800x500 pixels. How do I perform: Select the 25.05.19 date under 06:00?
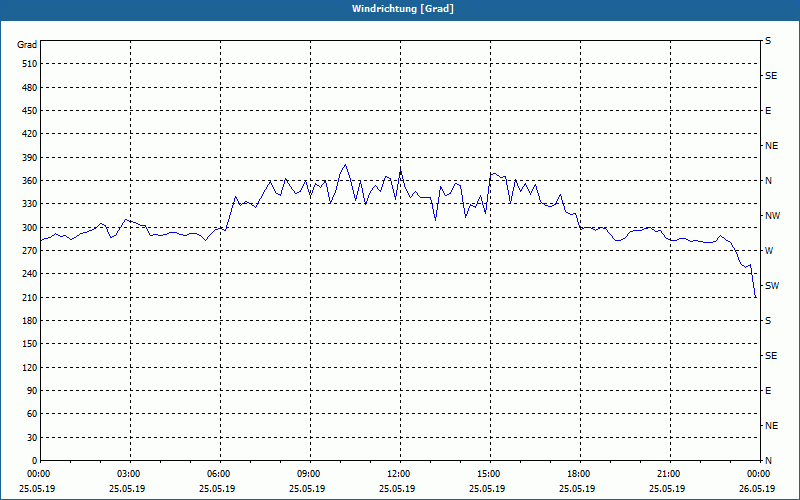tap(217, 489)
